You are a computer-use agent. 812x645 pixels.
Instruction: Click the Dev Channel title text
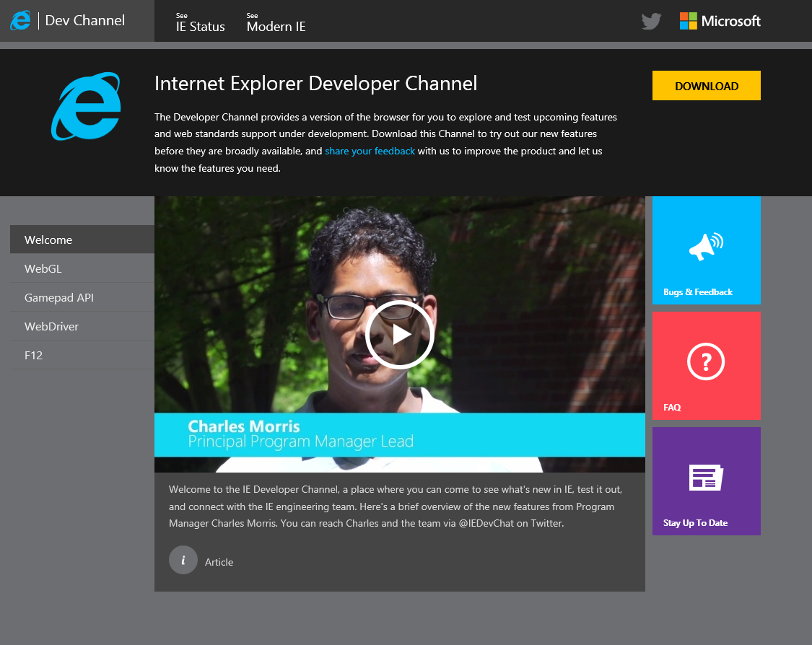coord(85,21)
